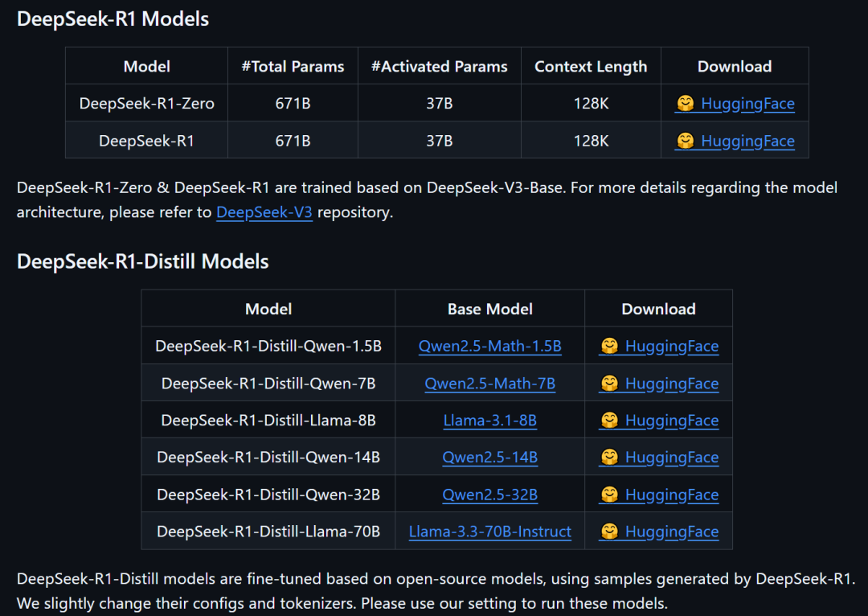Click the 671B cell in the DeepSeek-R1-Zero row
Viewport: 868px width, 616px height.
point(293,103)
